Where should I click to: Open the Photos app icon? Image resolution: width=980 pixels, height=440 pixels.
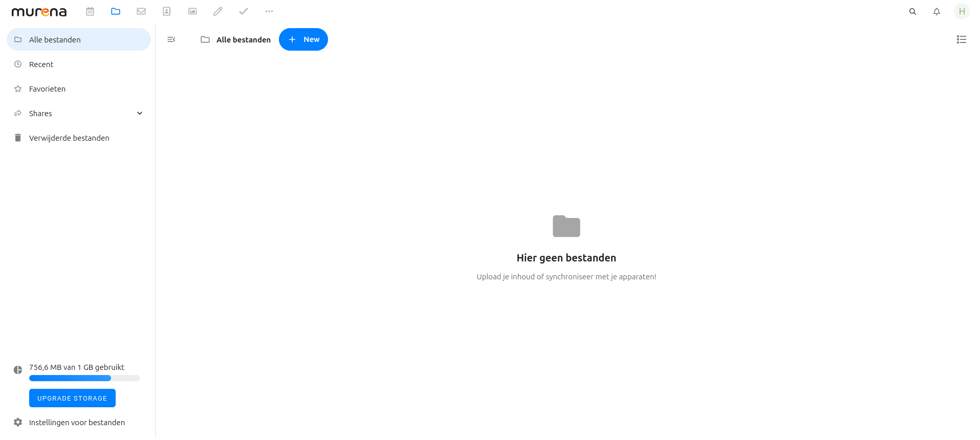point(192,11)
